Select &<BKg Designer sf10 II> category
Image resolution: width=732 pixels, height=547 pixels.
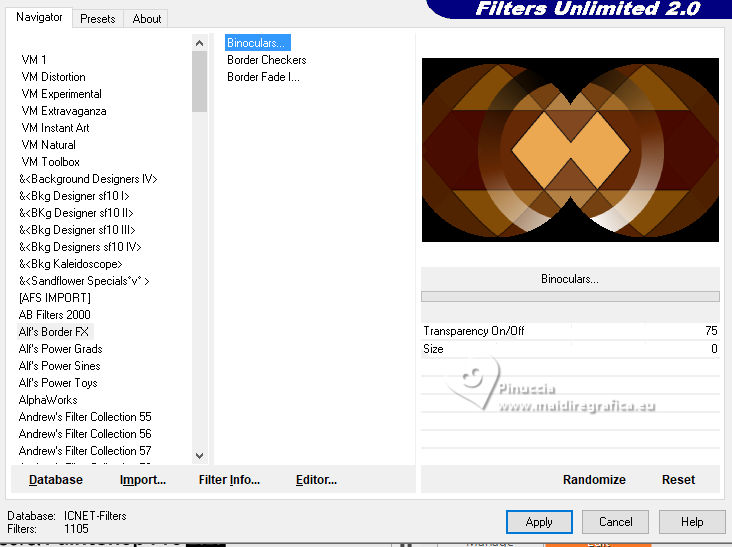coord(76,213)
